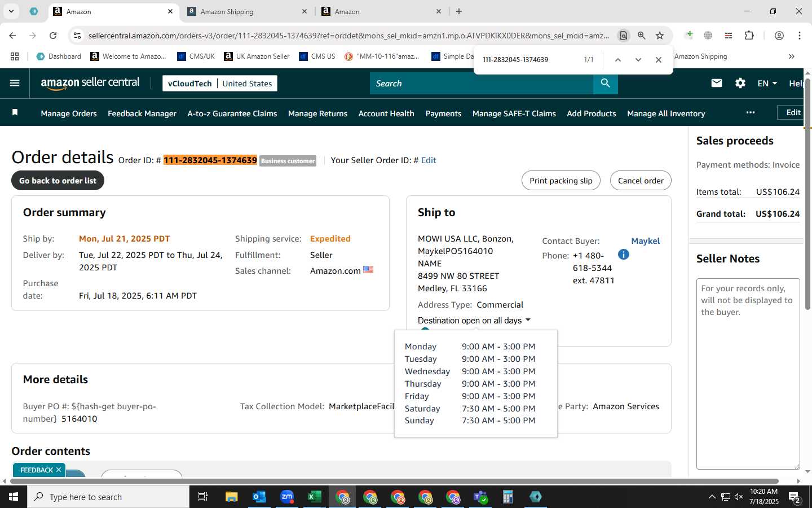The image size is (812, 508).
Task: Open the browser extensions puzzle icon
Action: click(749, 36)
